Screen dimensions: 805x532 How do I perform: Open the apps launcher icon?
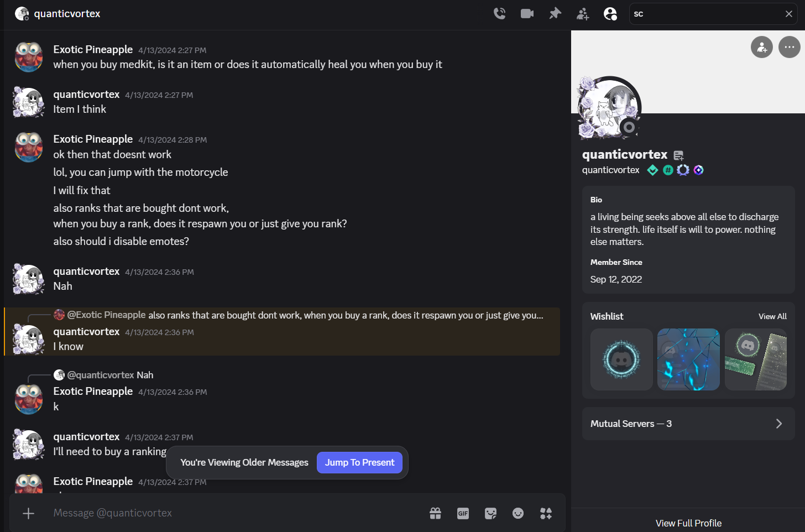tap(546, 513)
